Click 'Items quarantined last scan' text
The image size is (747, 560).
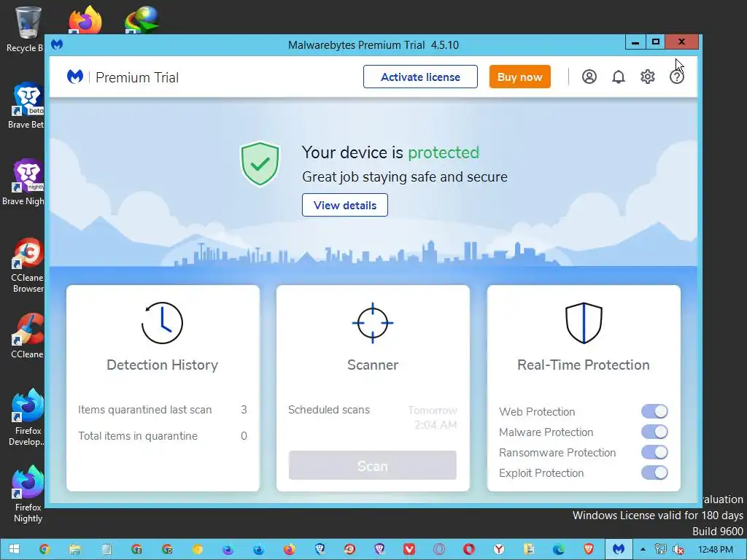145,410
